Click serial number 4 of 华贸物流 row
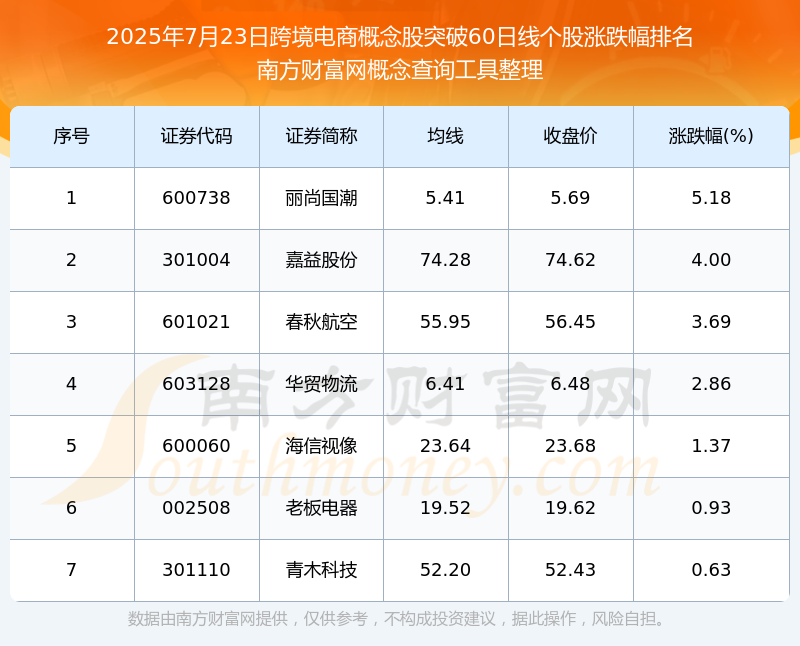This screenshot has height=646, width=800. 71,384
